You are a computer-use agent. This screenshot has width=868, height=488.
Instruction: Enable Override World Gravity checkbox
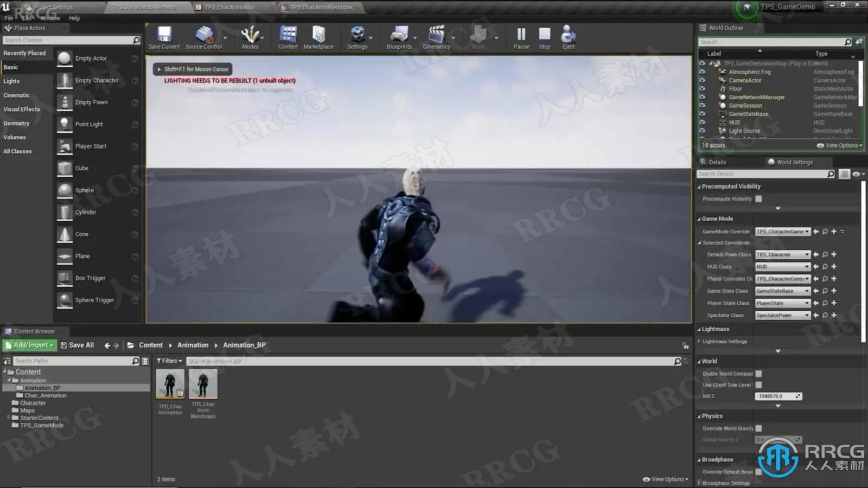click(x=758, y=428)
